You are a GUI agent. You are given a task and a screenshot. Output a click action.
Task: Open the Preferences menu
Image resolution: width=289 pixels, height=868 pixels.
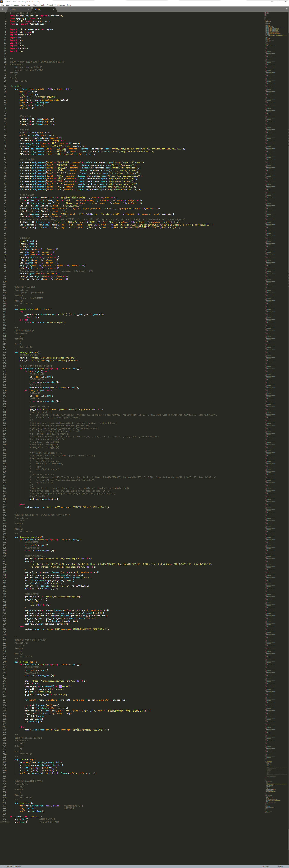tap(60, 5)
